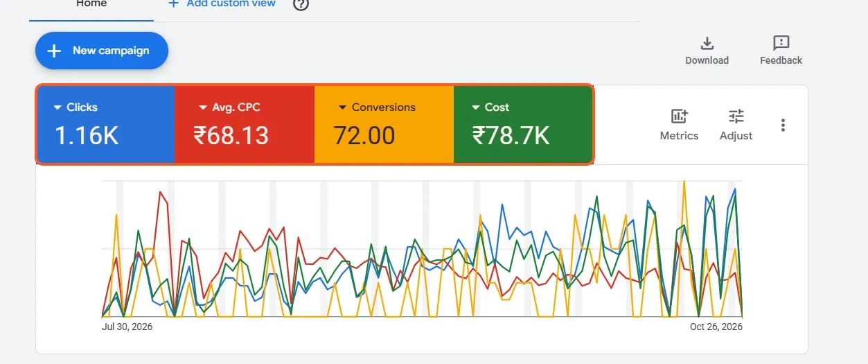Click the Oct 26, 2026 chart end date

tap(716, 327)
